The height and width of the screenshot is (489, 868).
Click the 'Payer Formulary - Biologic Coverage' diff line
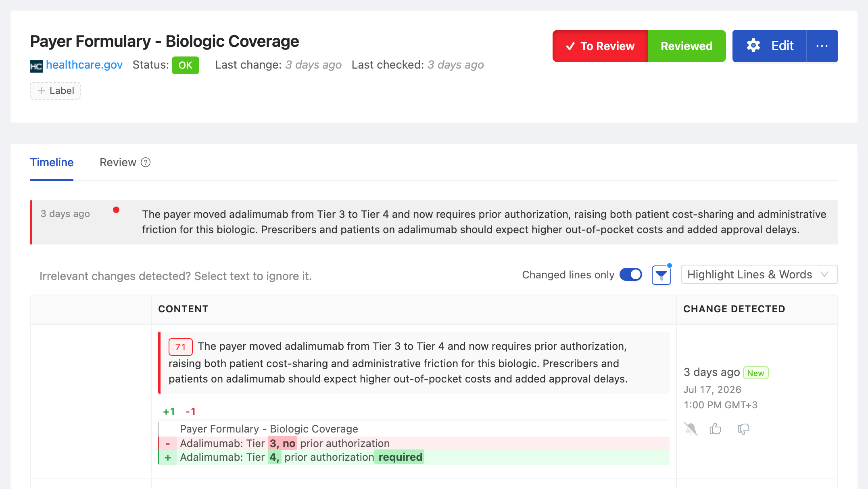tap(269, 429)
